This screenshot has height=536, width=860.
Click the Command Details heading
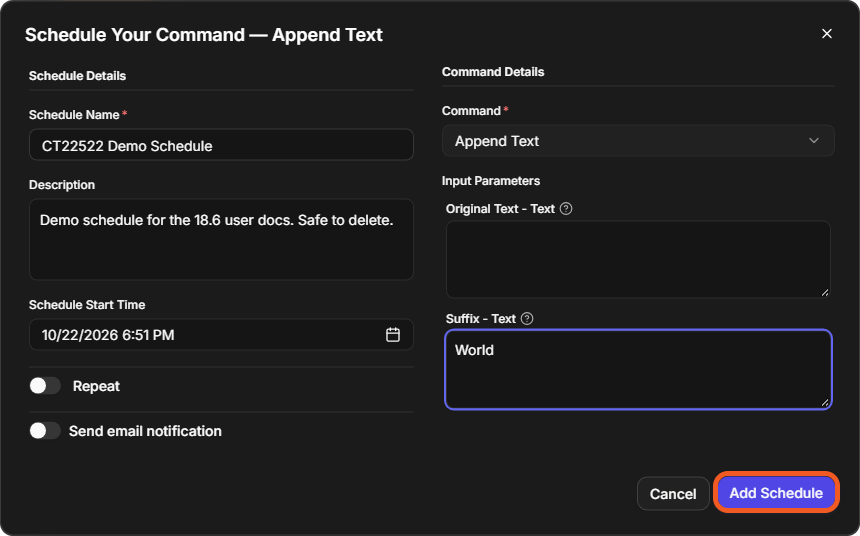[x=493, y=72]
